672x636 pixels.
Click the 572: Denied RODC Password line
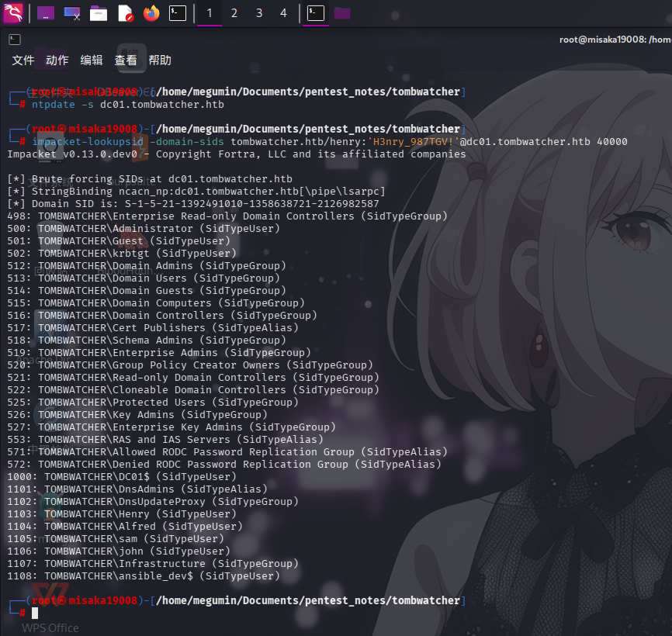tap(224, 465)
